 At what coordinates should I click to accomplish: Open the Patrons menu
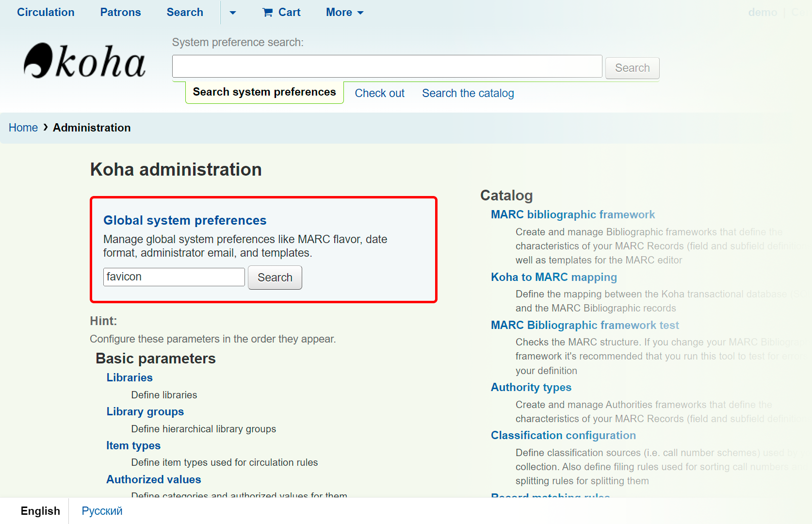(x=120, y=12)
